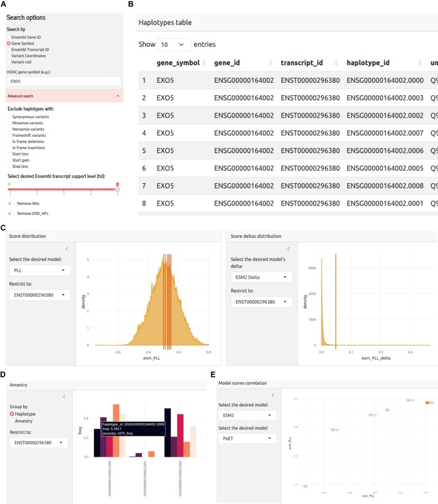Screen dimensions: 438x504
Task: Sort table by gene_id column arrows
Action: (270, 63)
